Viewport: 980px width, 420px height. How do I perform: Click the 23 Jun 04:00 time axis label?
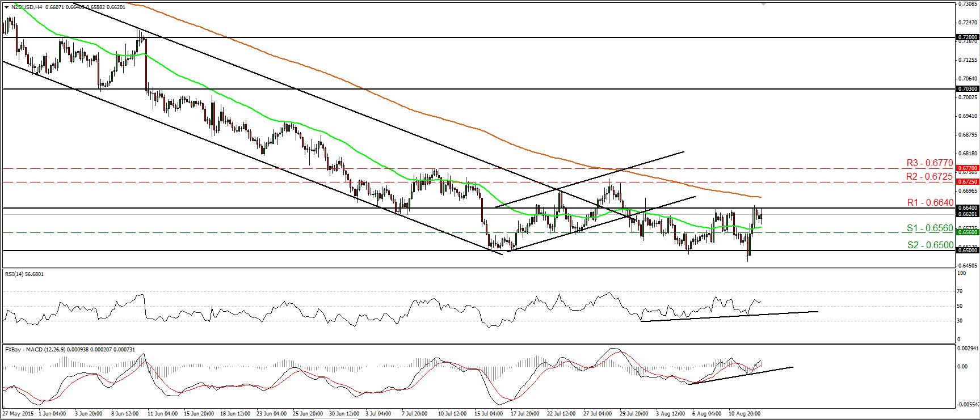pos(272,414)
